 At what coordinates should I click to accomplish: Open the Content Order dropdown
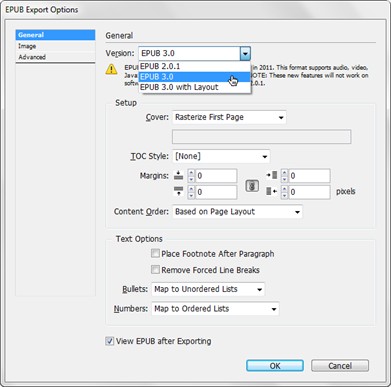(x=237, y=212)
